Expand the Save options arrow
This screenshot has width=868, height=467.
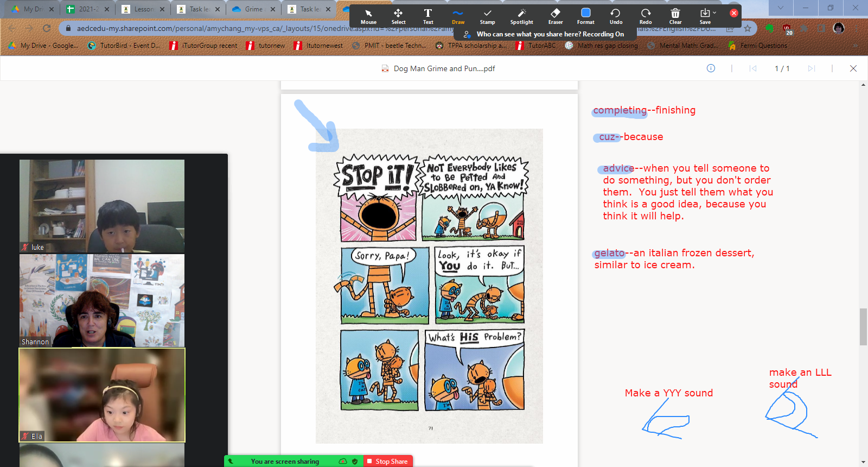715,12
